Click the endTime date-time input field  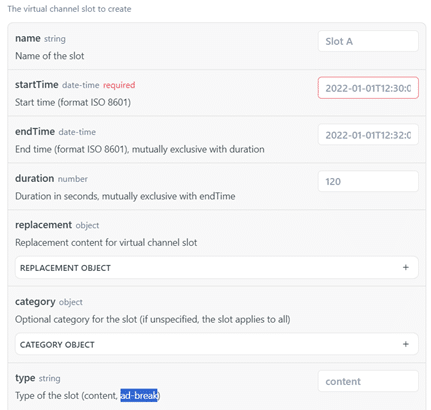pos(368,135)
